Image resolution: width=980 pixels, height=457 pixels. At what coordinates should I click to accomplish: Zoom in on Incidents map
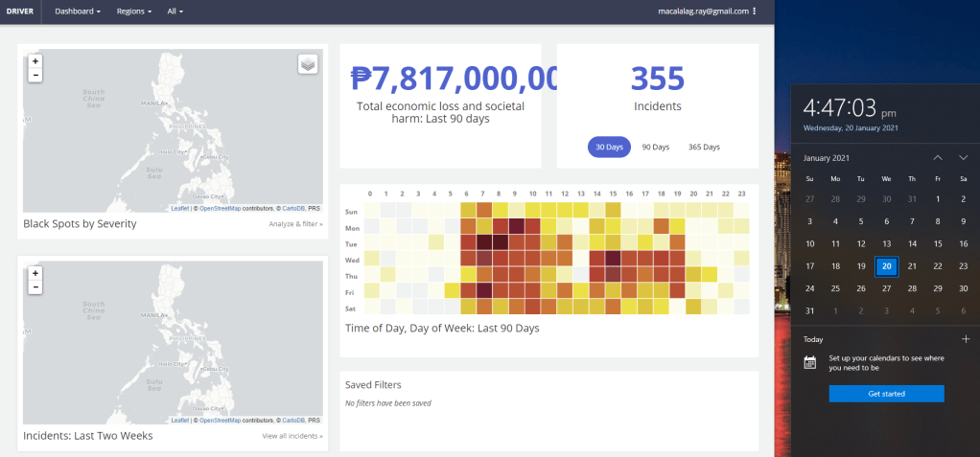pyautogui.click(x=35, y=273)
